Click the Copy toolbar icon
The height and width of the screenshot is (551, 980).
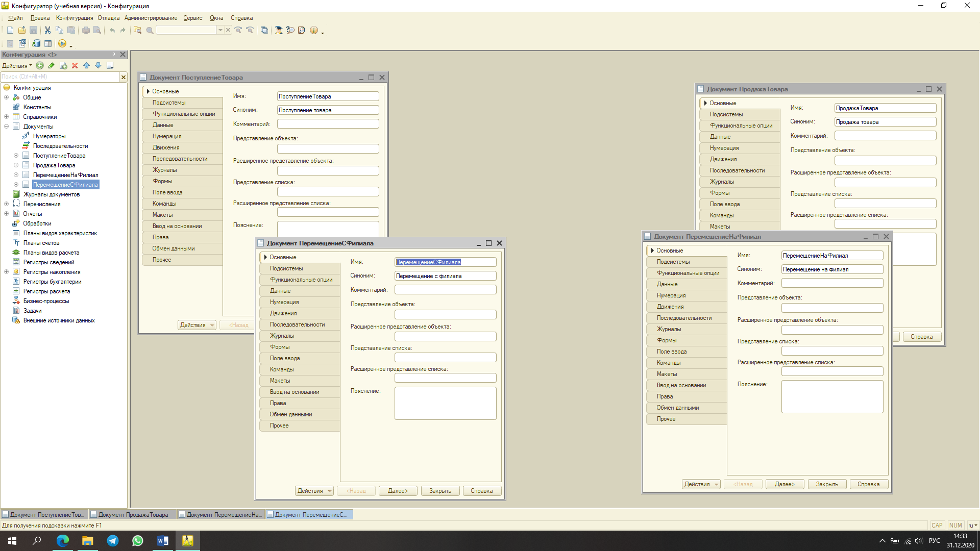pyautogui.click(x=59, y=30)
